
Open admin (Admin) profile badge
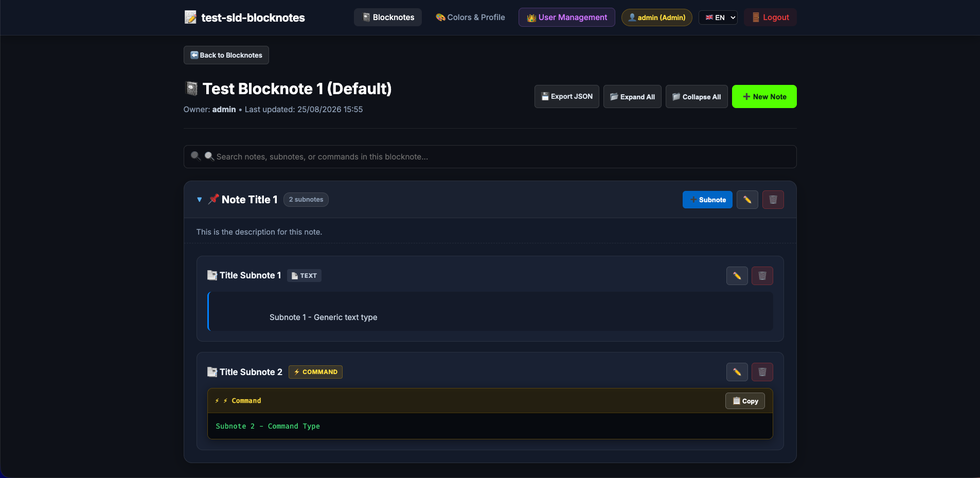tap(657, 17)
